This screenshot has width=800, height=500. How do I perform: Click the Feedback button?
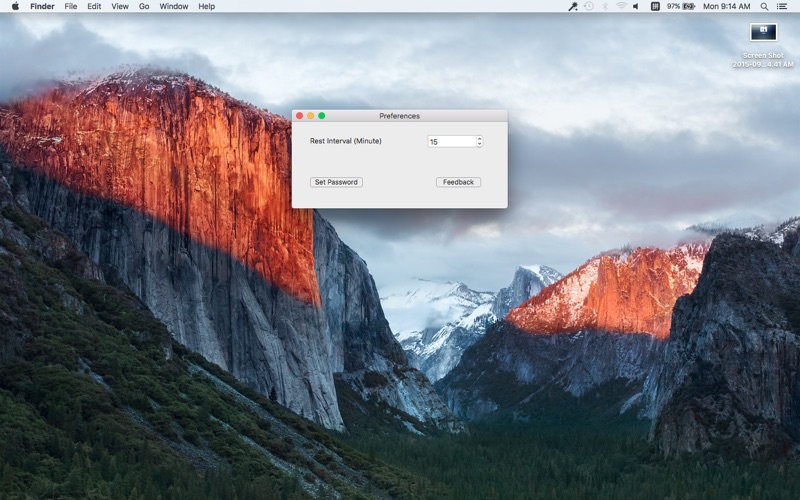[x=458, y=182]
